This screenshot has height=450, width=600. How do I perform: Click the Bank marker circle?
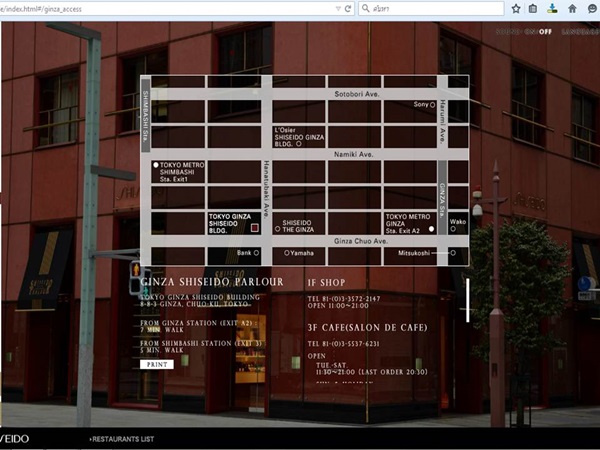[x=256, y=253]
